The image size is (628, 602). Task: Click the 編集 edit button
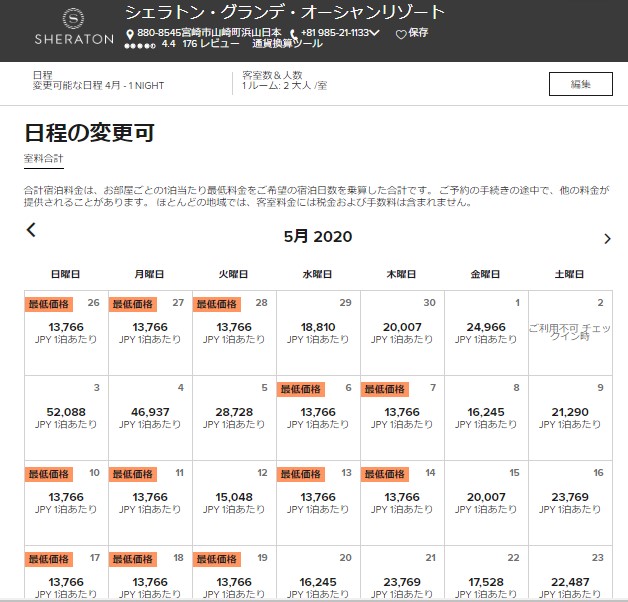[580, 84]
